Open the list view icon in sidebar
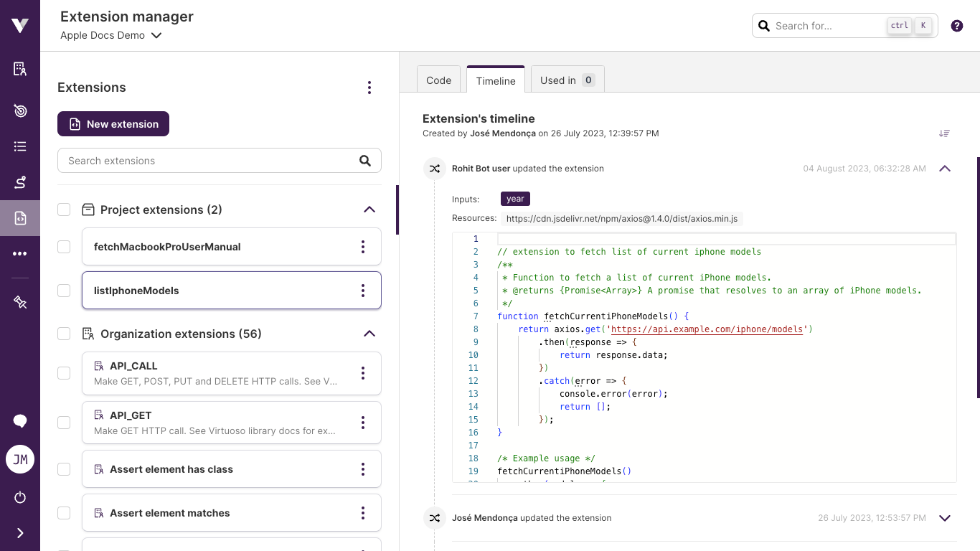Screen dimensions: 980x551 [20, 146]
